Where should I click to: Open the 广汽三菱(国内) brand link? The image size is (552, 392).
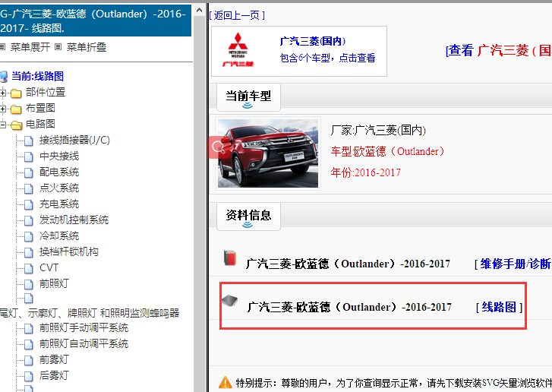point(313,41)
